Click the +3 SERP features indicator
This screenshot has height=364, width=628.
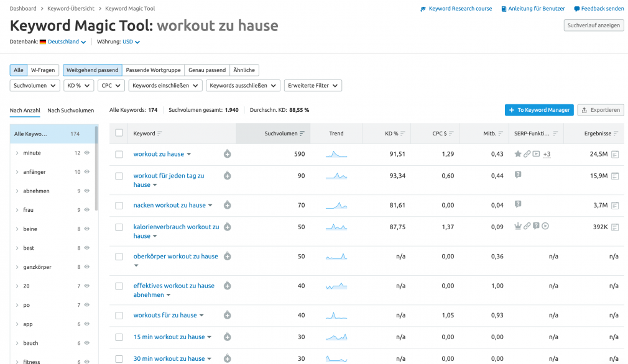tap(547, 155)
